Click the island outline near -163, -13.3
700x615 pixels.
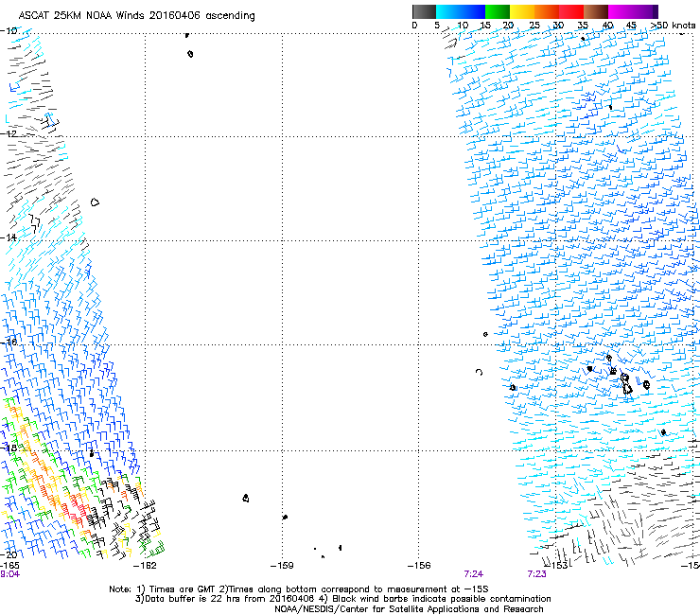95,202
